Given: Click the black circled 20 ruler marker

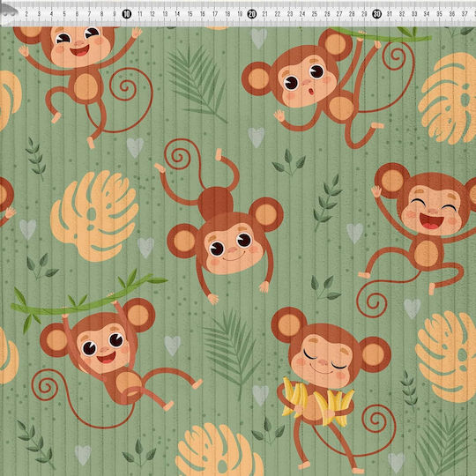Looking at the screenshot, I should (x=251, y=14).
